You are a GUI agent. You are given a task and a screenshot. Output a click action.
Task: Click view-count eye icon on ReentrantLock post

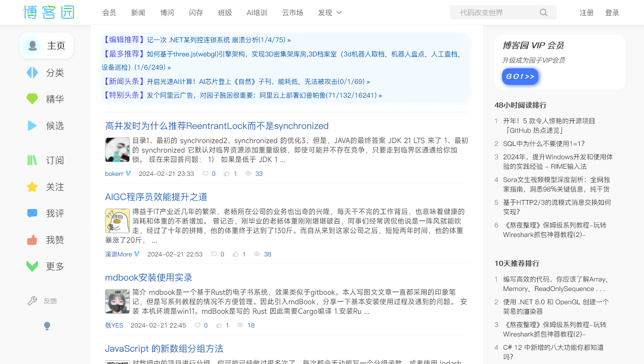coord(248,173)
